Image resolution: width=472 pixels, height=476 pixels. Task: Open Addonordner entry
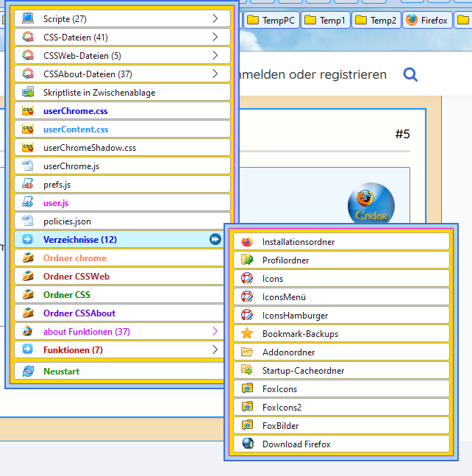341,352
